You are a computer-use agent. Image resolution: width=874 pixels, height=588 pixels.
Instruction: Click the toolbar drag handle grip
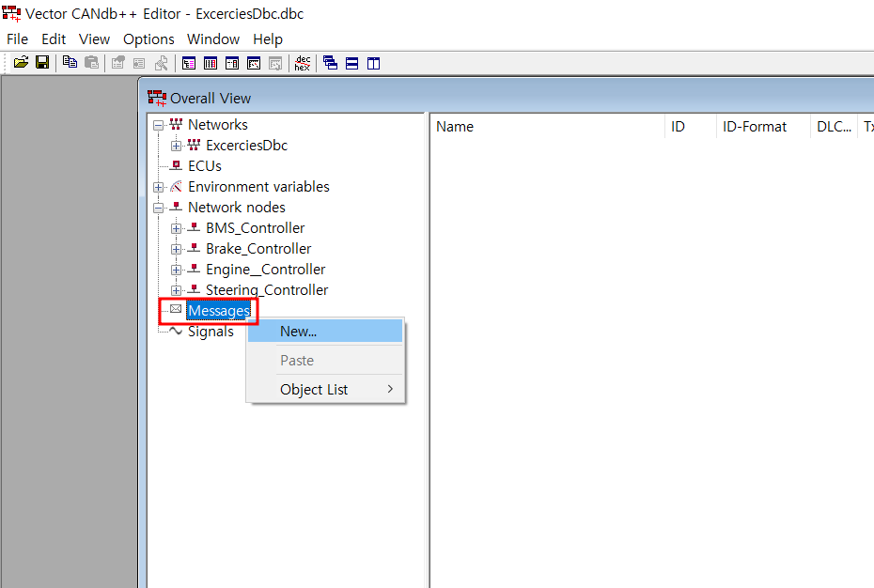click(x=6, y=63)
